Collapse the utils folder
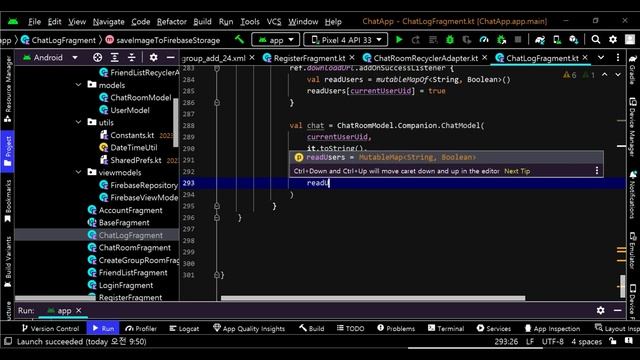Screen dimensions: 640x360 [x=79, y=122]
